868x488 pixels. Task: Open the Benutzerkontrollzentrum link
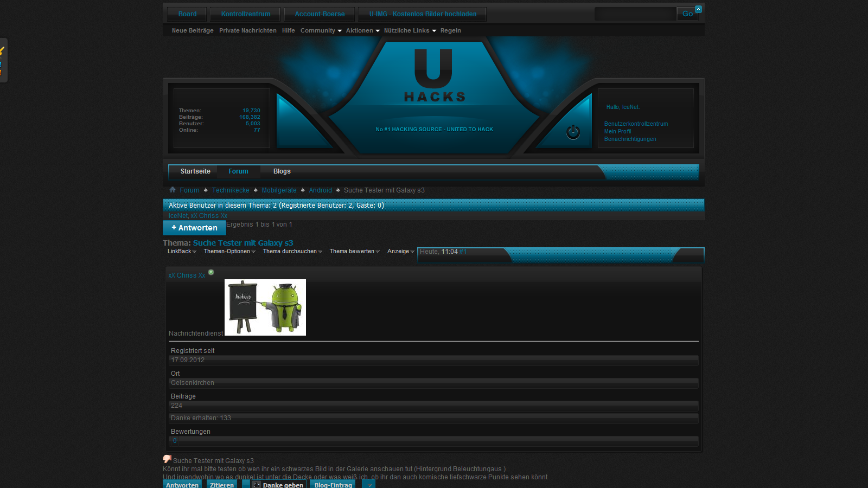(x=636, y=124)
